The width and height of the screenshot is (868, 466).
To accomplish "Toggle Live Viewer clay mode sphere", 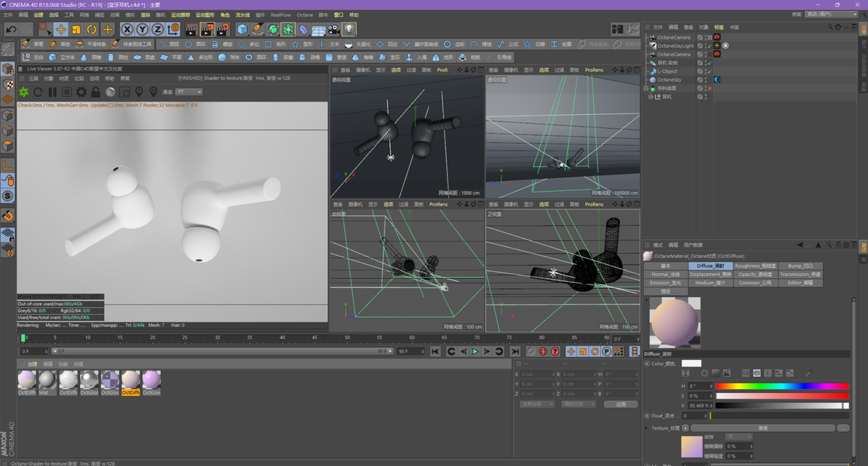I will pyautogui.click(x=110, y=92).
